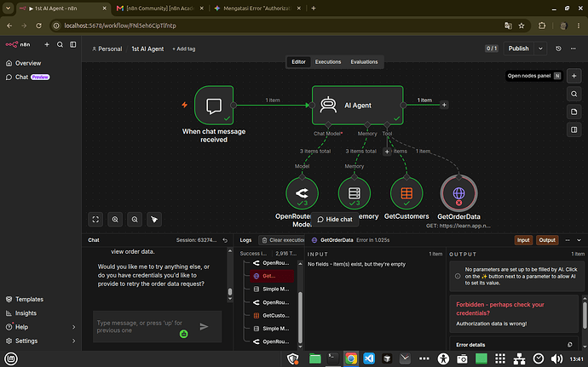Click plus after AI Agent output
This screenshot has height=367, width=588.
click(444, 105)
